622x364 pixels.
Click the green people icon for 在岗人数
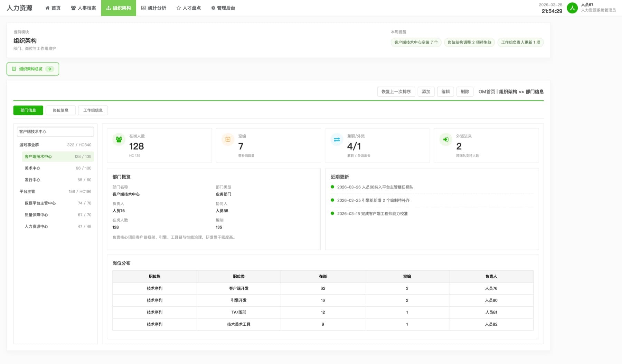pyautogui.click(x=119, y=140)
